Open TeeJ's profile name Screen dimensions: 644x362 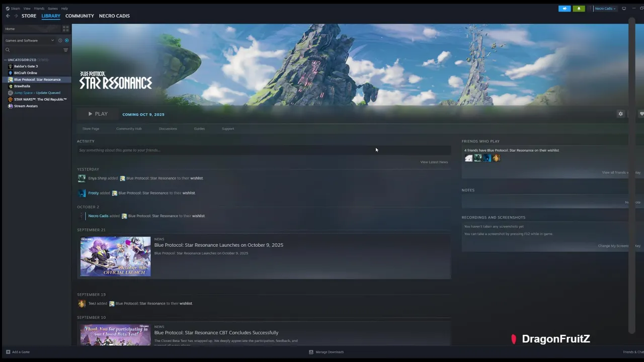coord(92,303)
